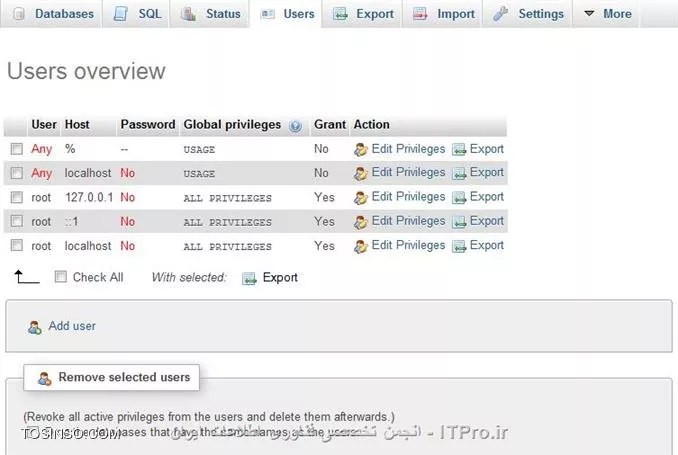Click the Users tab card icon
The width and height of the screenshot is (678, 455).
coord(267,14)
